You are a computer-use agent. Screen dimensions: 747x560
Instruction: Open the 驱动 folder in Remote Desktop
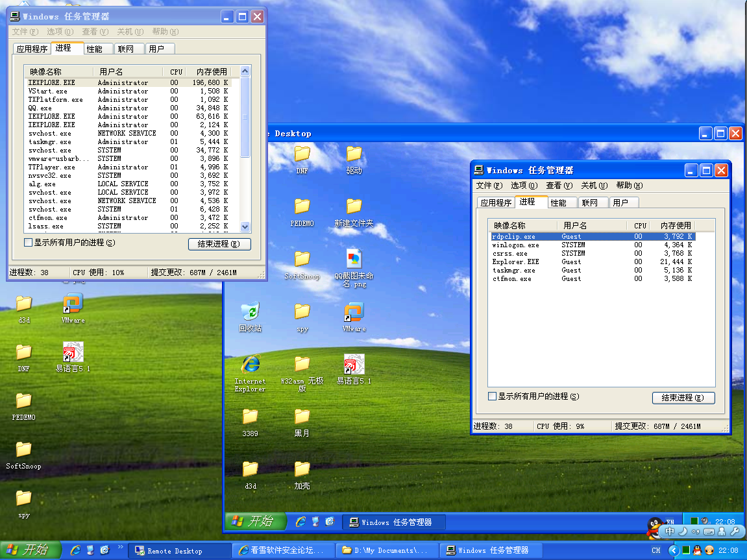[354, 159]
